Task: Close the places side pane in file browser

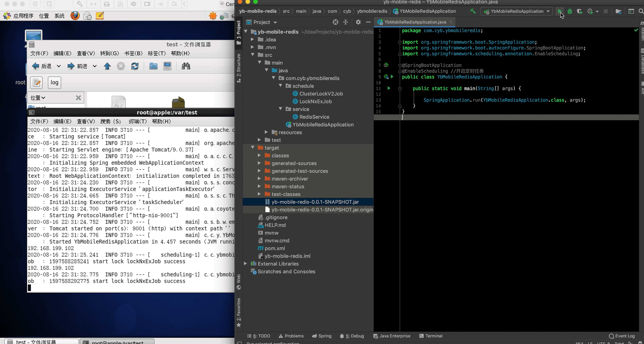Action: (78, 98)
